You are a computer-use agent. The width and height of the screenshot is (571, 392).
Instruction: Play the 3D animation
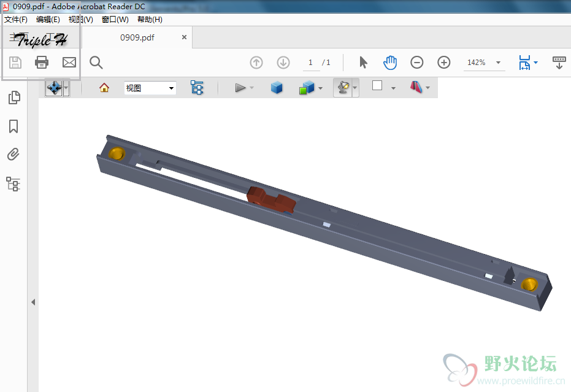click(240, 88)
